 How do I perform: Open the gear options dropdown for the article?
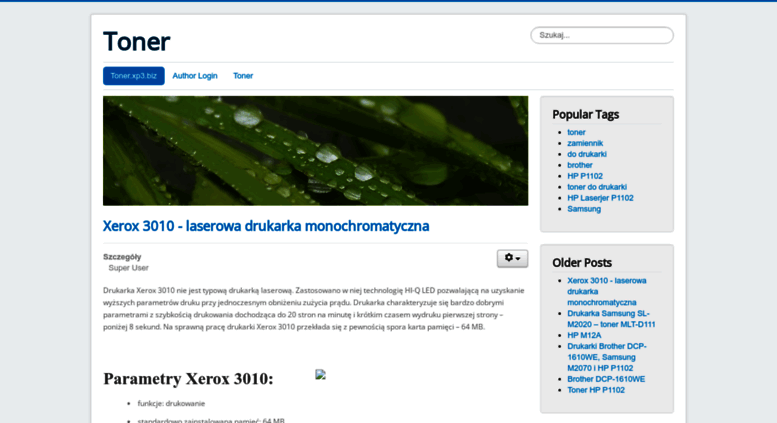pos(512,258)
